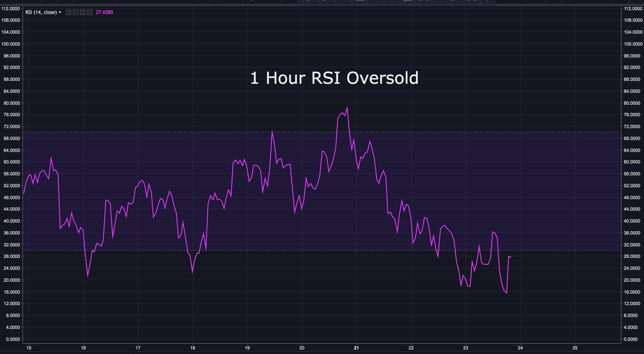Click the latest endpoint of RSI line
This screenshot has height=354, width=644.
point(511,257)
